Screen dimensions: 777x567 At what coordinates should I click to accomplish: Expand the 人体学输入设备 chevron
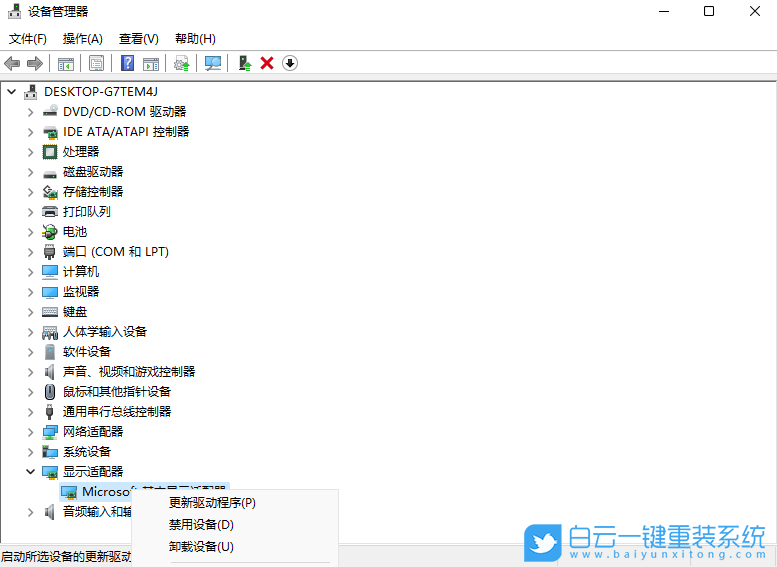point(31,332)
